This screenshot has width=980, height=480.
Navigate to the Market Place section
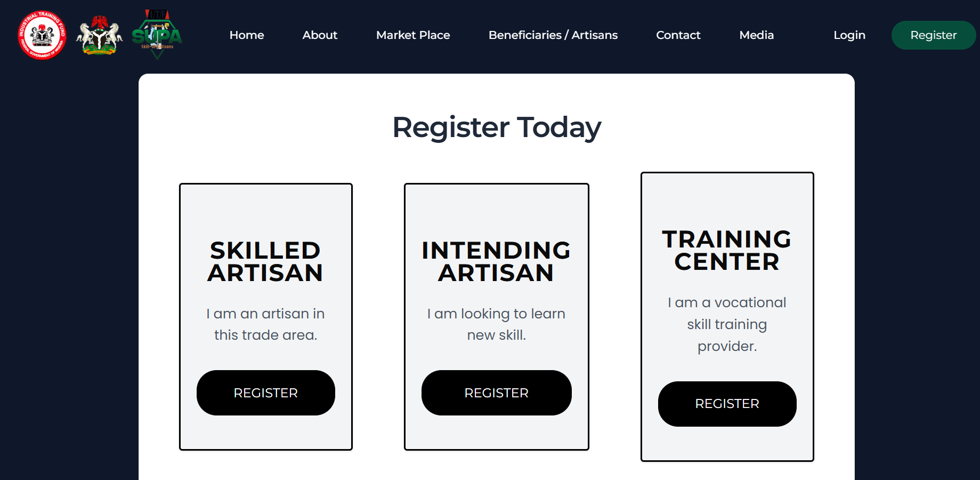coord(413,35)
